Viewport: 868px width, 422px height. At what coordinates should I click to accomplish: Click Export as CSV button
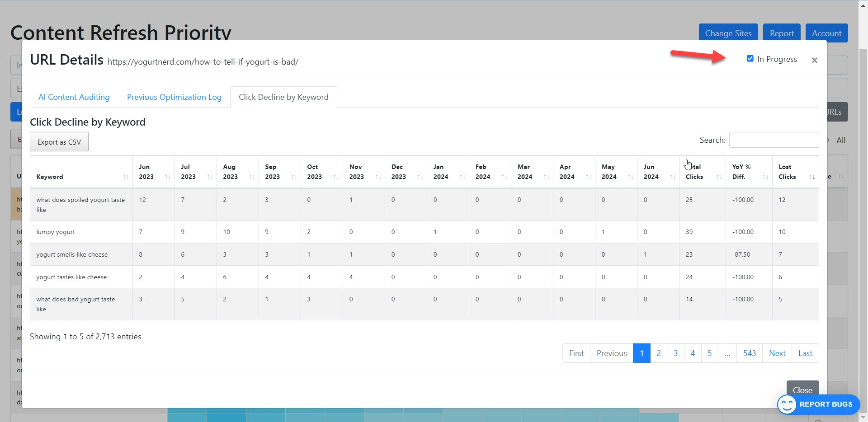(59, 142)
